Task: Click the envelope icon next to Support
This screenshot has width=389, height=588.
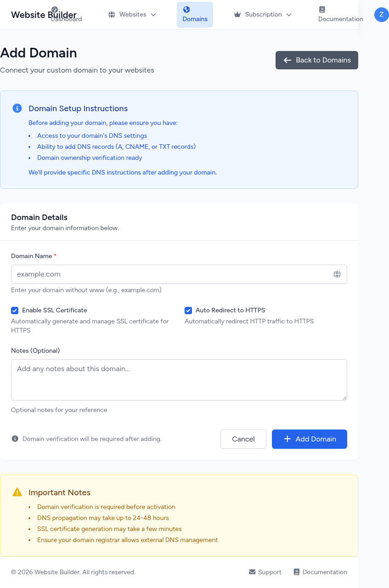Action: pyautogui.click(x=252, y=572)
